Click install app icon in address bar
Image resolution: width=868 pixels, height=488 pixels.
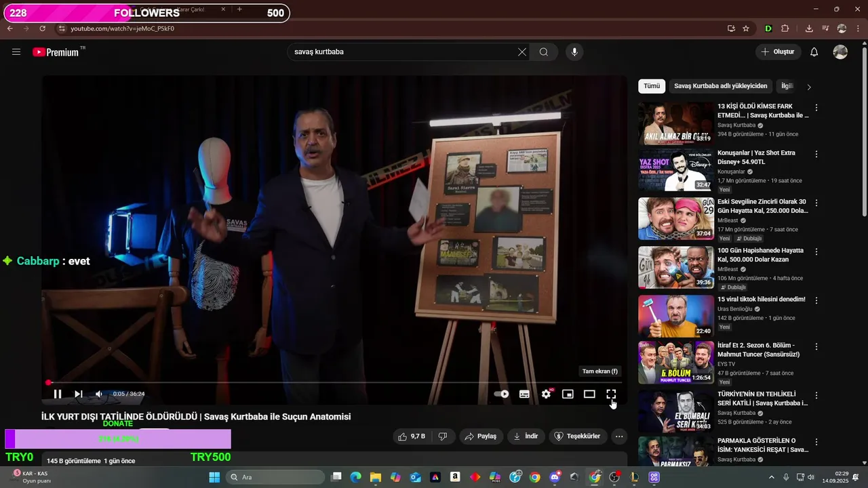click(731, 28)
